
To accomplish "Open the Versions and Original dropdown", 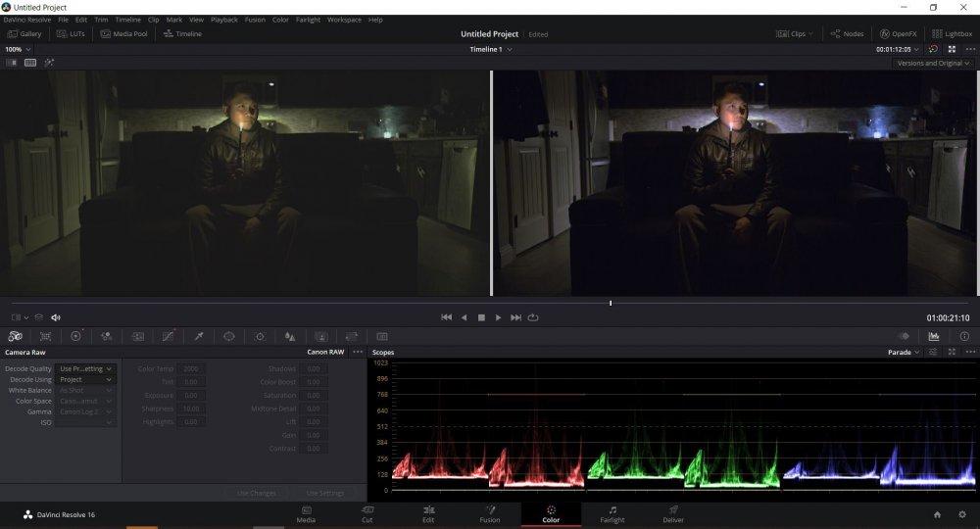I will [933, 63].
